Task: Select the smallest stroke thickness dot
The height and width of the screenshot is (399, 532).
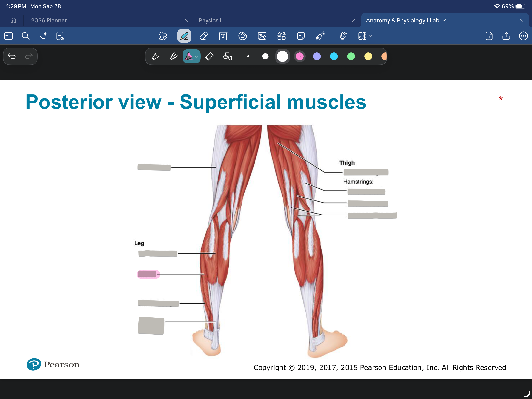Action: pos(248,56)
